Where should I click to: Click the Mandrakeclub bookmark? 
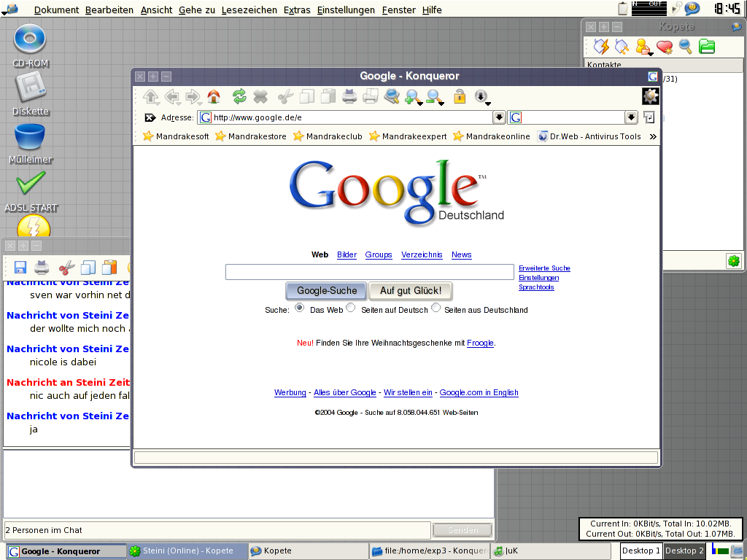coord(328,136)
